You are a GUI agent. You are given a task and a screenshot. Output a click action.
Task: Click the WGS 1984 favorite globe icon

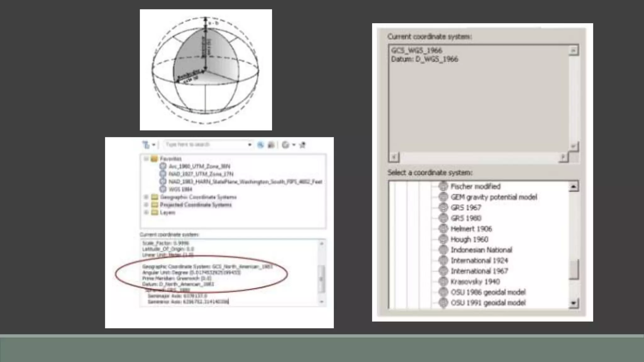[x=163, y=189]
